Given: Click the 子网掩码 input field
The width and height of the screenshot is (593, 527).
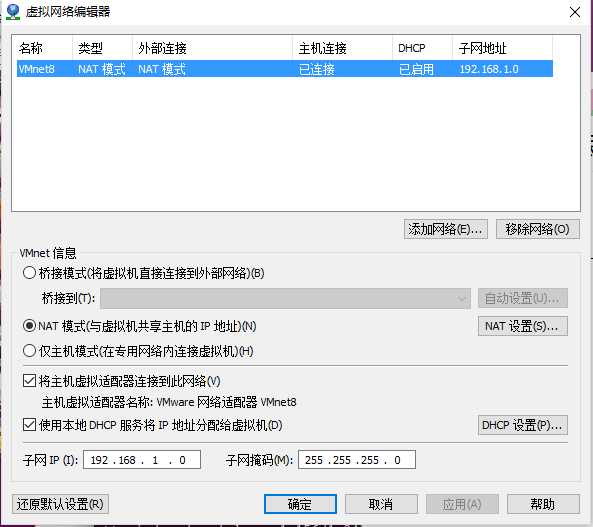Looking at the screenshot, I should [x=357, y=460].
